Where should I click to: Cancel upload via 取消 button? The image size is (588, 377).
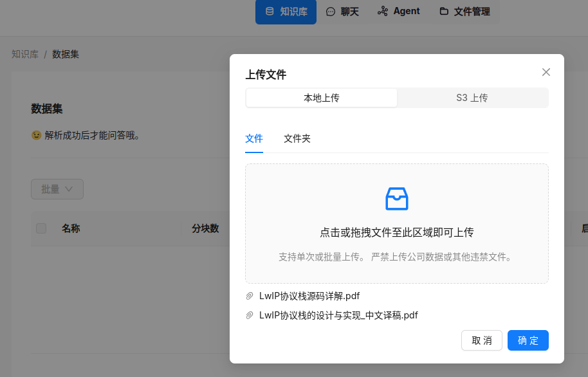pos(481,340)
